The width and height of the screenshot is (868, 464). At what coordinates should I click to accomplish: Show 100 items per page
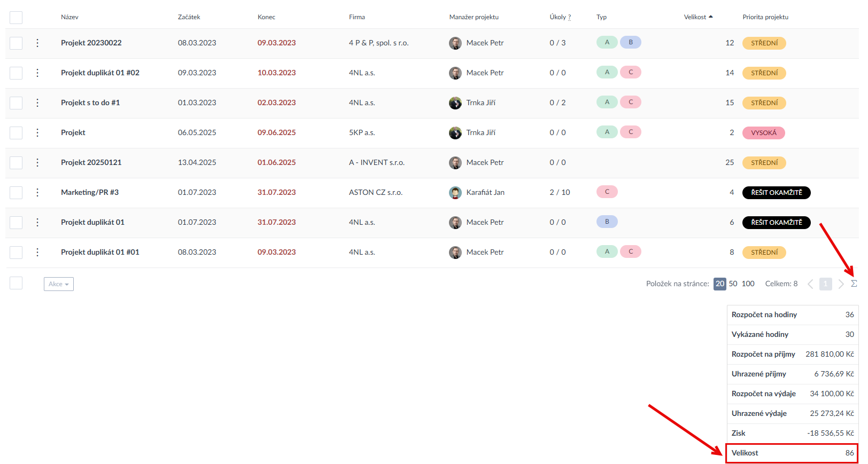[x=748, y=284]
